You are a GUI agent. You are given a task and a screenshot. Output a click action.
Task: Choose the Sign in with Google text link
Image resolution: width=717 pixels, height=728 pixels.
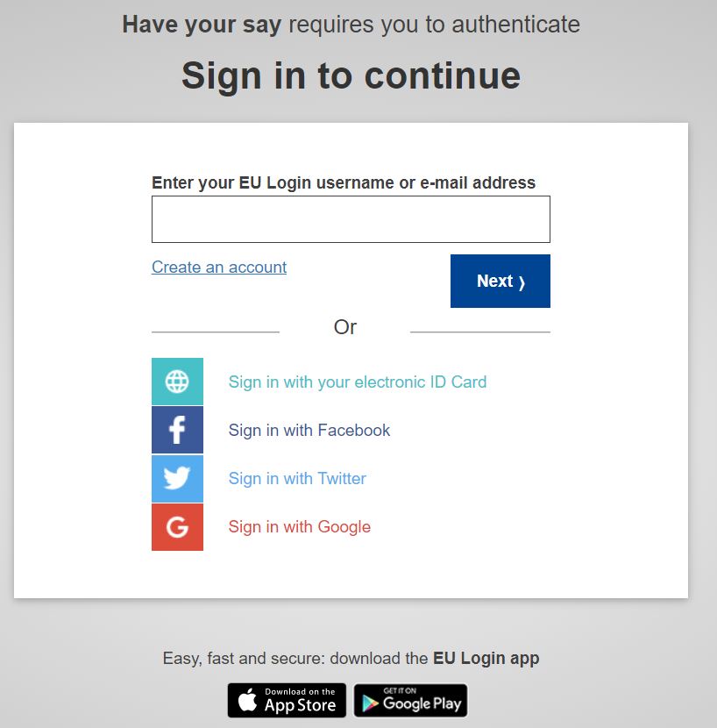(300, 526)
